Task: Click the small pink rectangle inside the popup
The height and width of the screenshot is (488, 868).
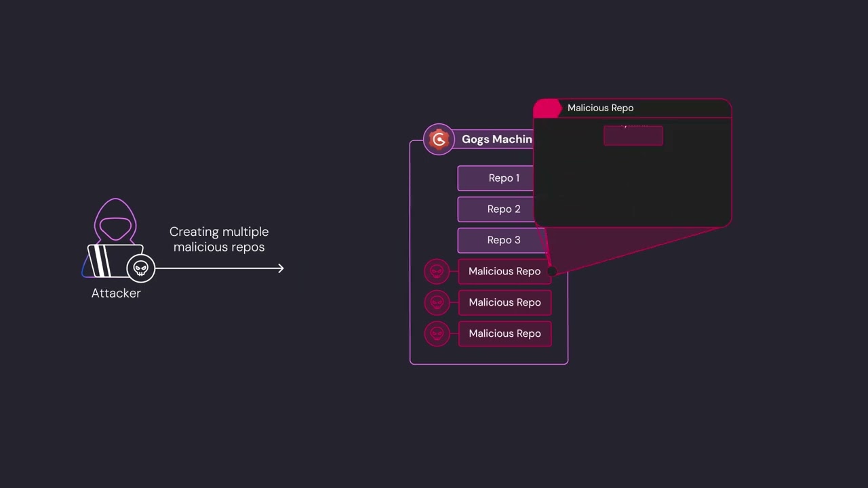Action: click(633, 136)
